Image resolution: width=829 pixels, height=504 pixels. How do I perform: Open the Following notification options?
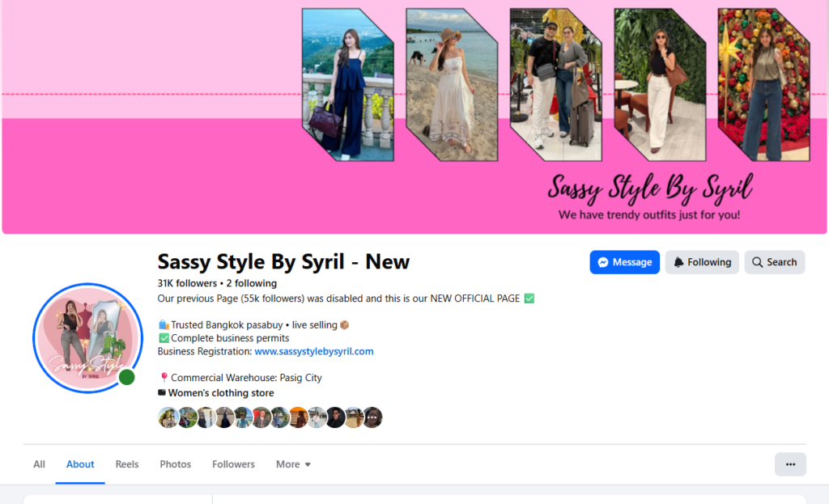(x=702, y=263)
